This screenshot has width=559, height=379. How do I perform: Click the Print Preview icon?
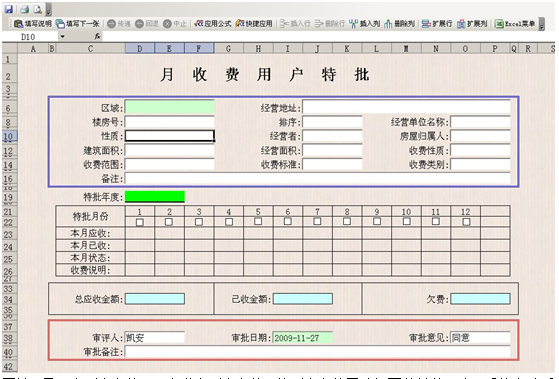(x=37, y=9)
